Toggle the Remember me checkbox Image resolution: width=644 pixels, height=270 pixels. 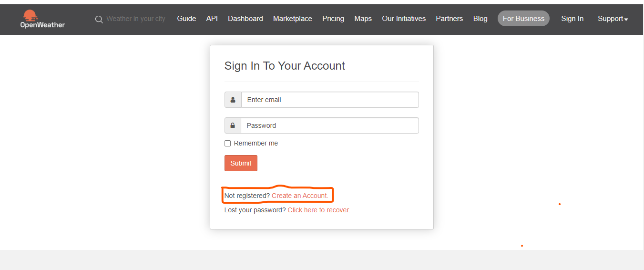click(227, 143)
